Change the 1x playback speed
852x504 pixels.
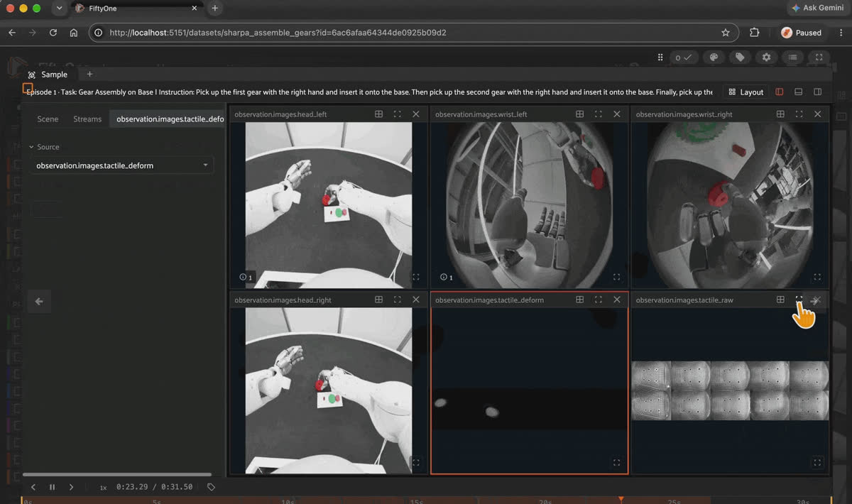coord(103,488)
